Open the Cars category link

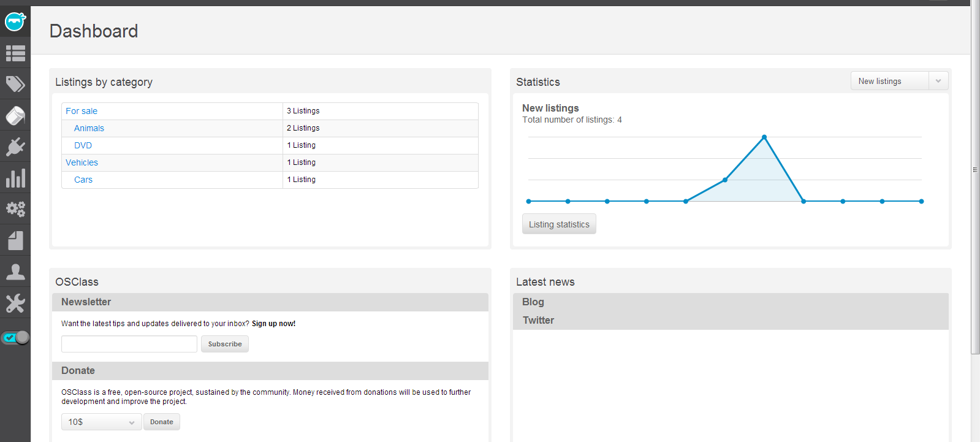(83, 180)
